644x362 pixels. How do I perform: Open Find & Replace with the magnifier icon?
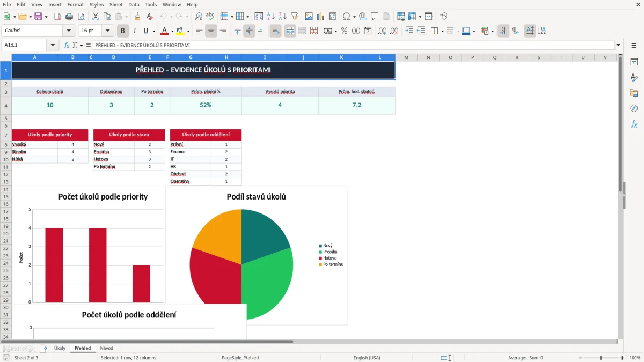(199, 17)
